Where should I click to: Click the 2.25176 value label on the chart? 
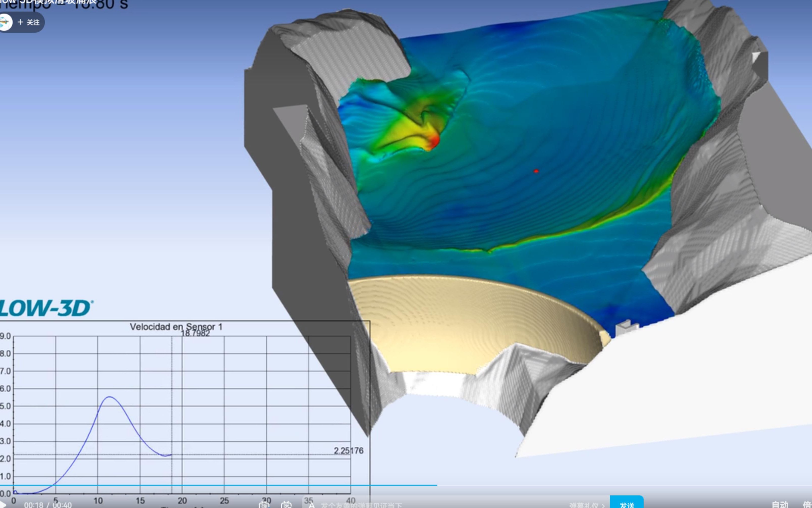click(x=348, y=450)
